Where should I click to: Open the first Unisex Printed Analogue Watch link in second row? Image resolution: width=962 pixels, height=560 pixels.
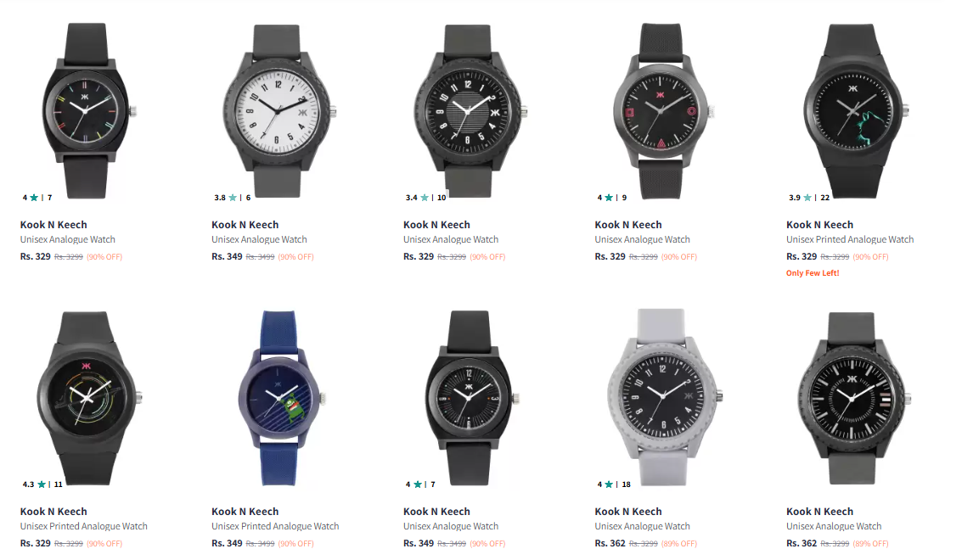point(83,526)
